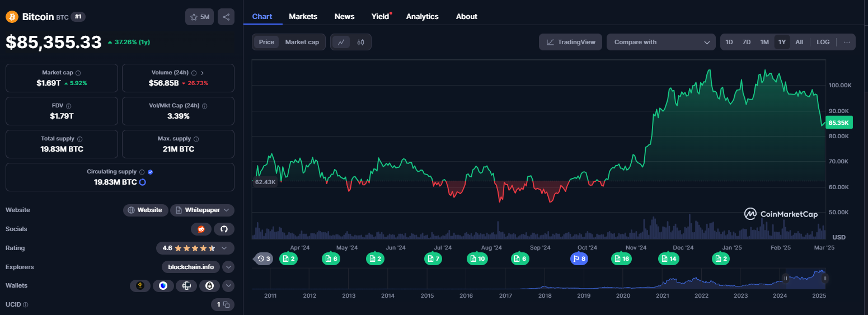Open Jul '24 news marker 7
The width and height of the screenshot is (868, 315).
pyautogui.click(x=433, y=258)
